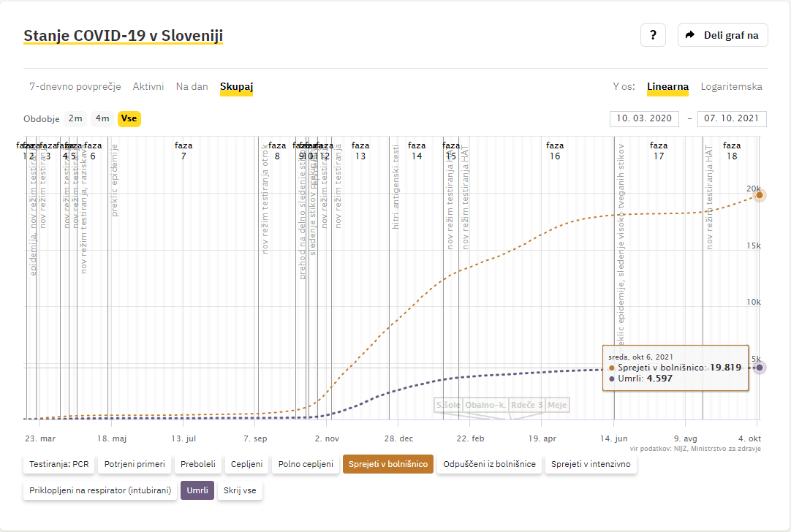The height and width of the screenshot is (532, 791).
Task: Click the 2. nov axis date label
Action: click(327, 438)
